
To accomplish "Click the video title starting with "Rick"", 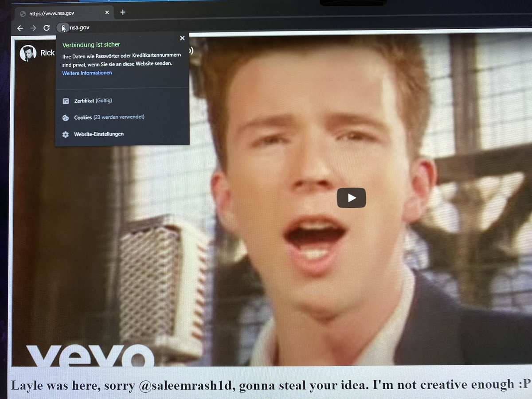I will (47, 53).
